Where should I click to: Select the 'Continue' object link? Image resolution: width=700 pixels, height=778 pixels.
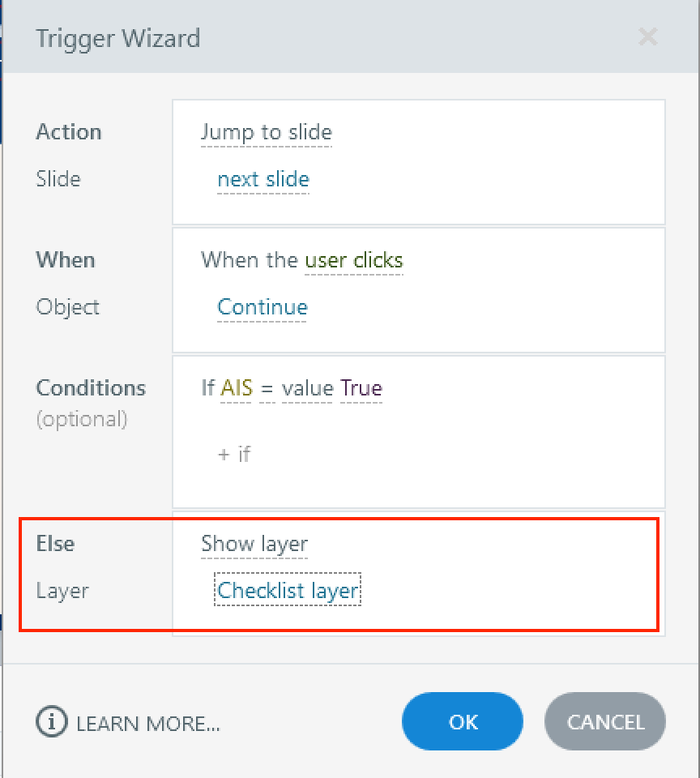262,307
